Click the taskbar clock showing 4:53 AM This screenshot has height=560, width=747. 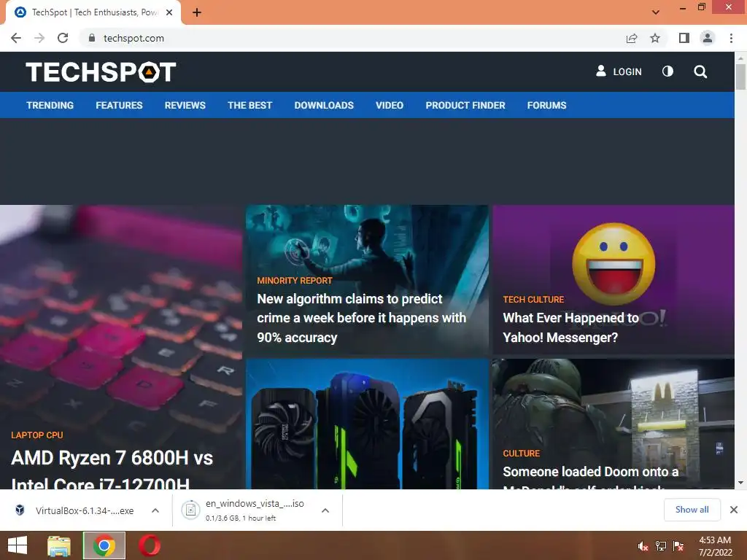715,546
